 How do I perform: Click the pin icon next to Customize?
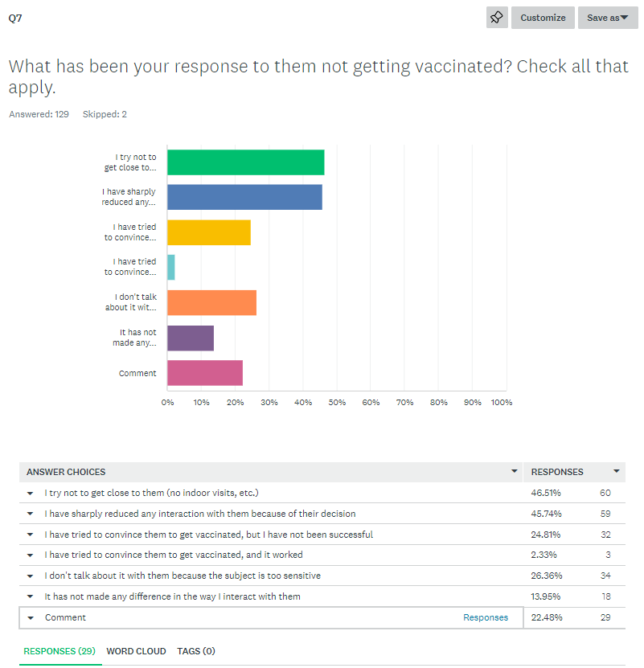click(x=497, y=18)
